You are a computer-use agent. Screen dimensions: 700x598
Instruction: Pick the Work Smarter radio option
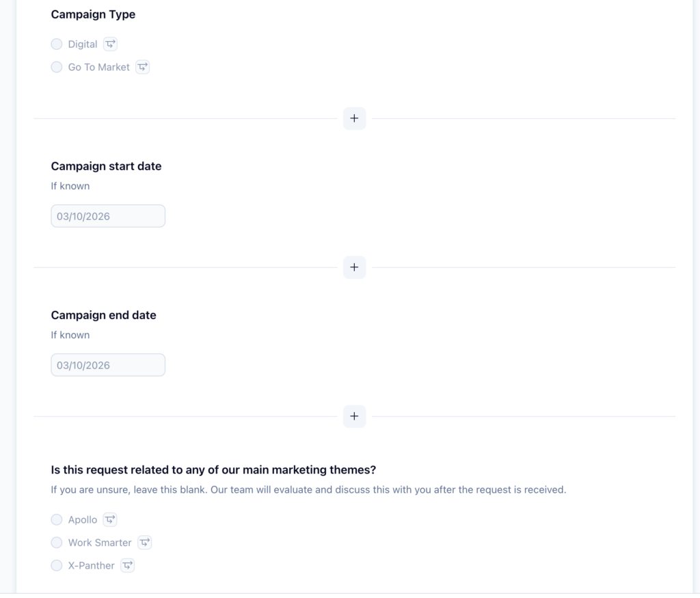click(57, 543)
